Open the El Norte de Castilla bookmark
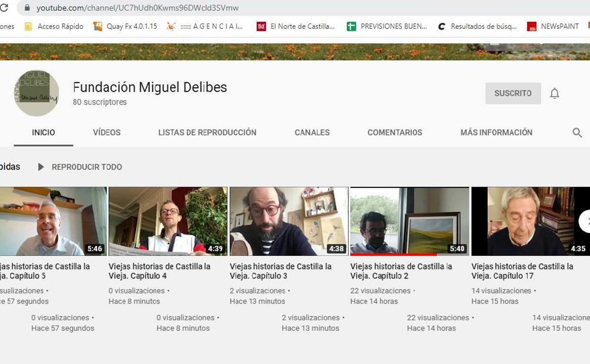 (295, 26)
